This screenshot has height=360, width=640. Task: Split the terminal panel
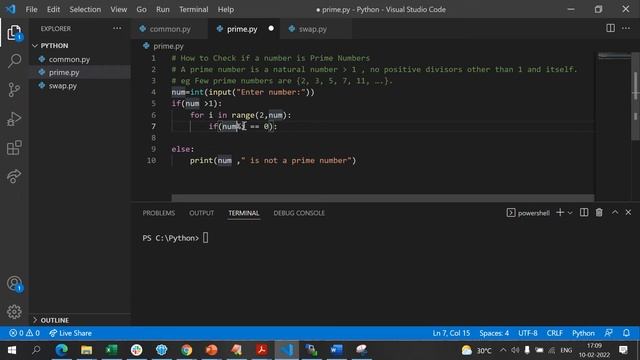click(584, 213)
